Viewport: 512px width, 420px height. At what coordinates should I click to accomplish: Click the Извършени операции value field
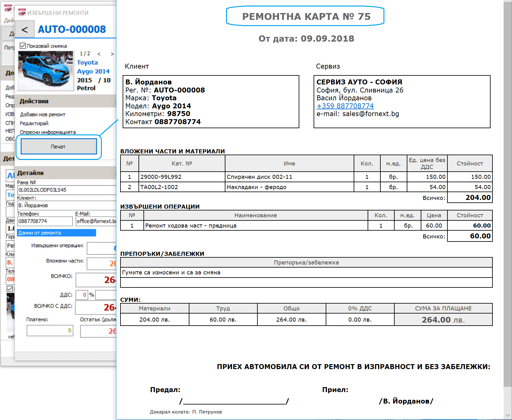pos(102,248)
